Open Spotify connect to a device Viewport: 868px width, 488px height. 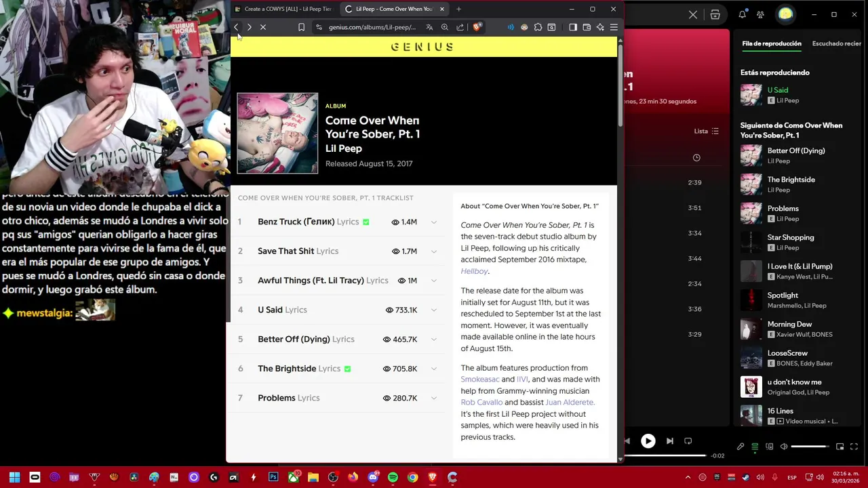[x=770, y=447]
